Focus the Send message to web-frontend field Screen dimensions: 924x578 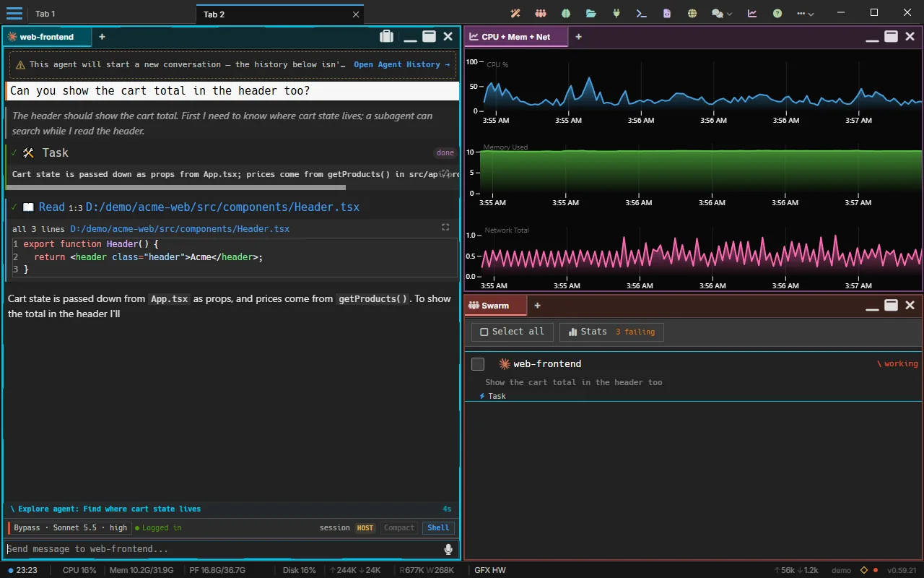[x=224, y=549]
